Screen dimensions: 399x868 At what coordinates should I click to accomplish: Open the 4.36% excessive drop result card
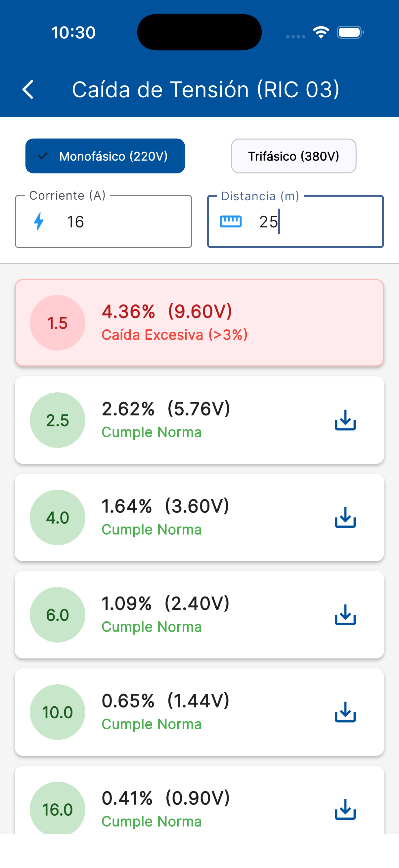point(236,323)
